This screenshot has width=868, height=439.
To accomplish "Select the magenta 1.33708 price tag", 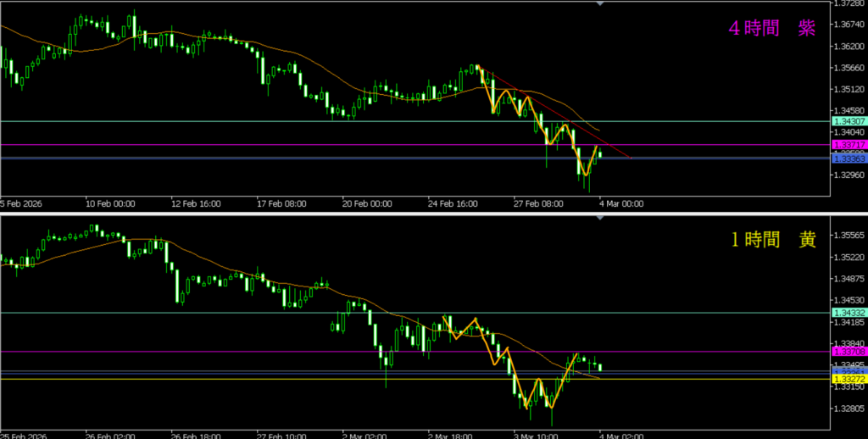I will 849,352.
